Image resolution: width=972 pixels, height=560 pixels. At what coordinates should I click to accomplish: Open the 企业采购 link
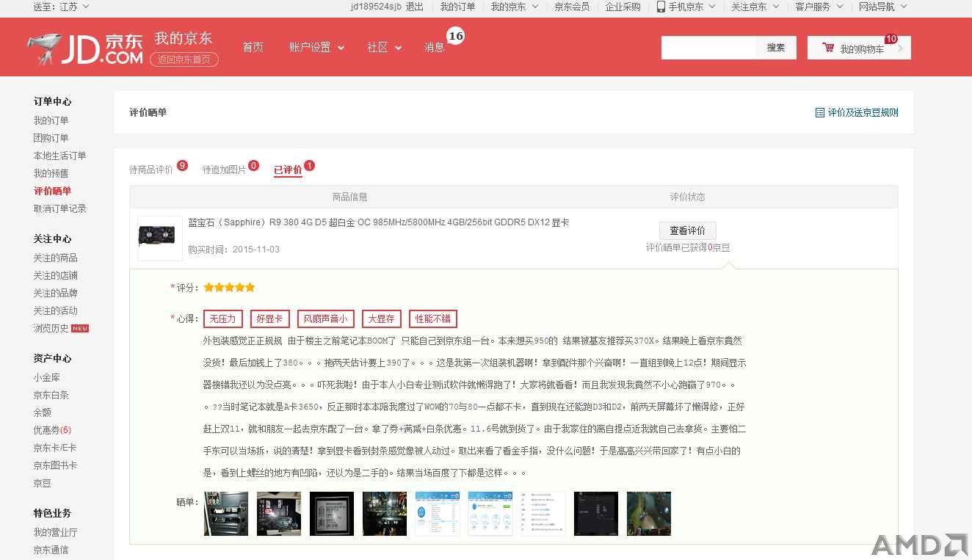623,7
